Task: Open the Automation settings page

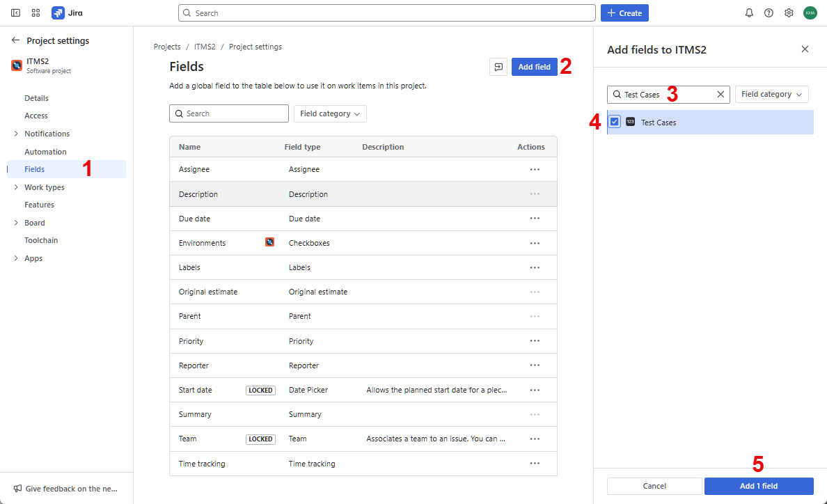Action: [45, 152]
